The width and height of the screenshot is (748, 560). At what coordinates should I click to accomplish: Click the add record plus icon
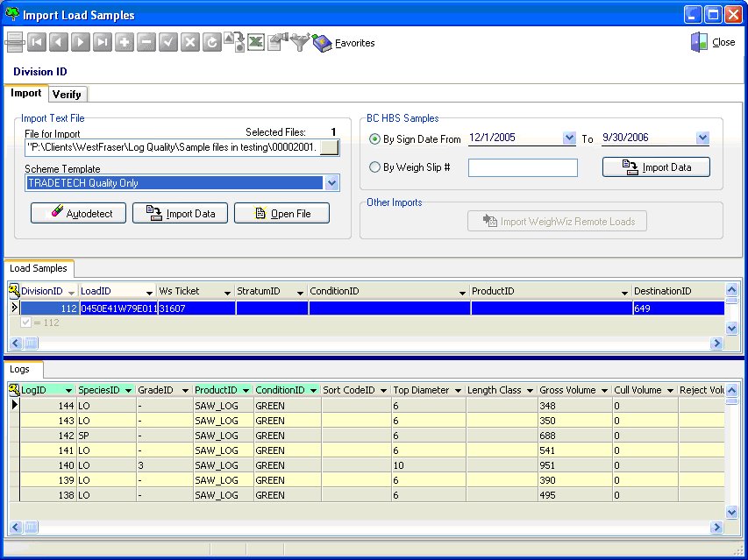click(125, 42)
